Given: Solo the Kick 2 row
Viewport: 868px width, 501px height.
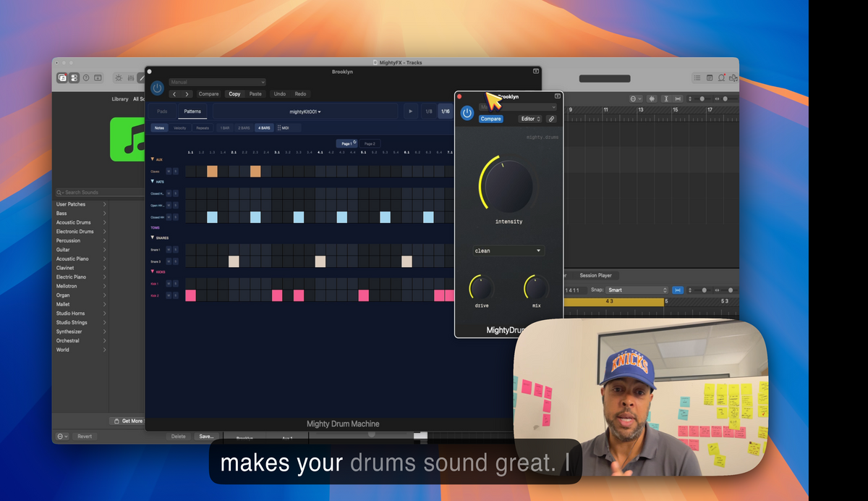Looking at the screenshot, I should [176, 295].
